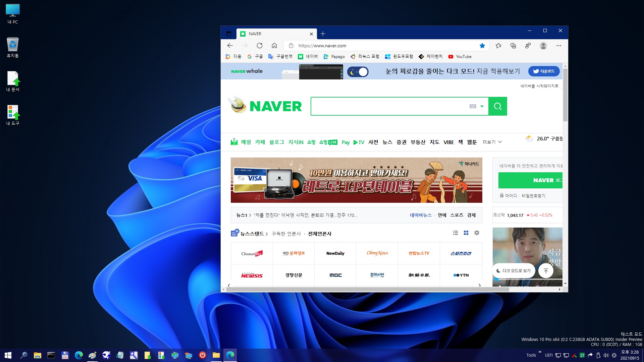Open YouTube bookmark
The height and width of the screenshot is (362, 644).
click(460, 57)
